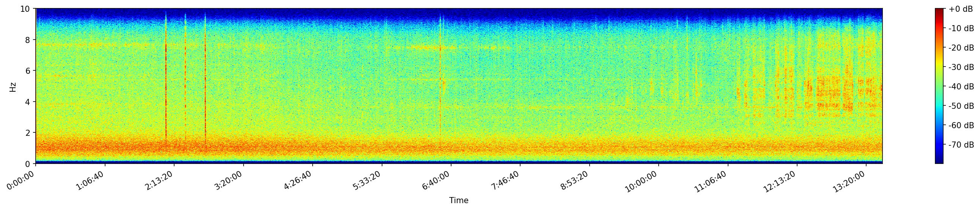980x210 pixels.
Task: Click the "Time" x-axis title
Action: point(458,200)
